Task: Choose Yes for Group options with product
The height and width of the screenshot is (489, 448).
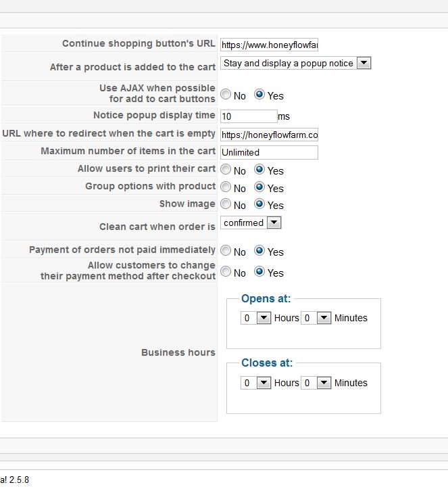Action: [x=259, y=187]
